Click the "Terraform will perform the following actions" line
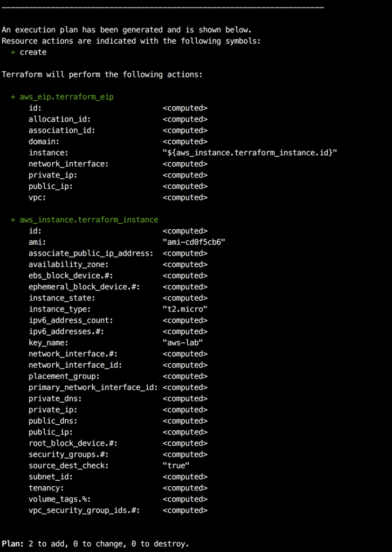Screen dimensions: 392x552 [102, 74]
